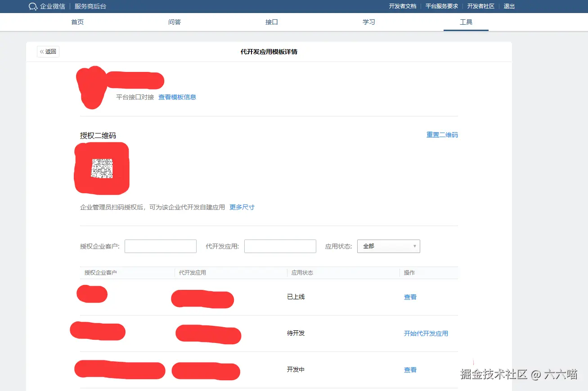Click the 企业微信 logo icon
The image size is (588, 391).
point(33,6)
